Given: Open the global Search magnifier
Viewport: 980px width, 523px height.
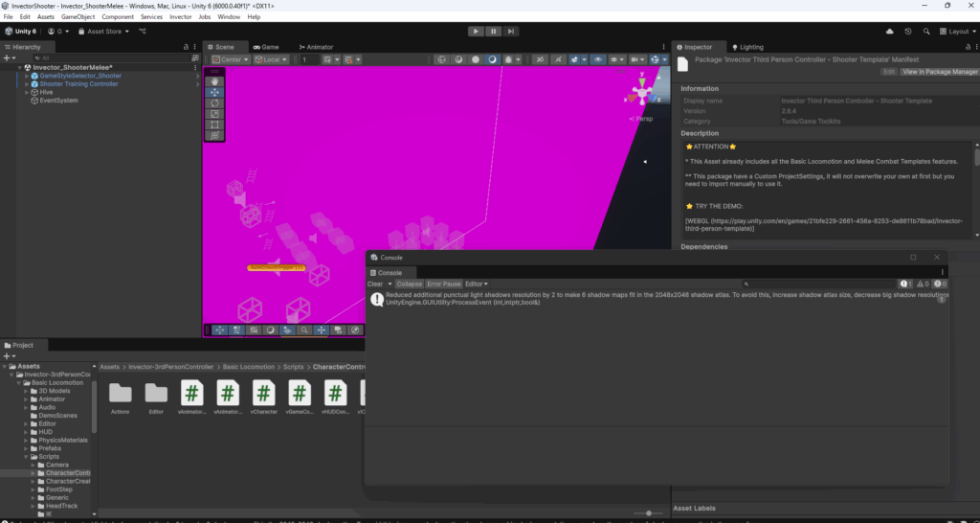Looking at the screenshot, I should point(926,32).
